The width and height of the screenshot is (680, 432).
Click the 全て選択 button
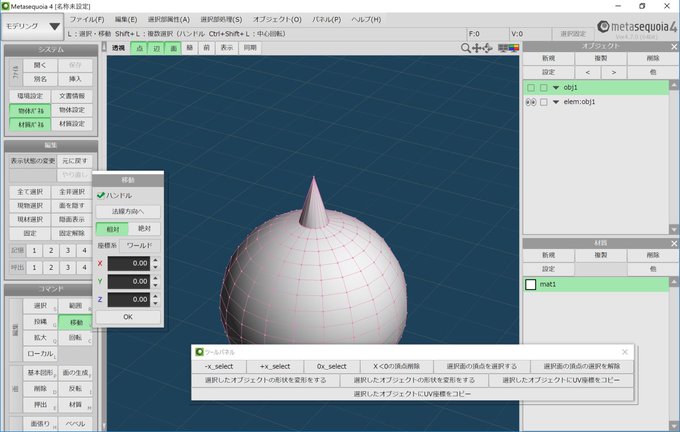(30, 192)
